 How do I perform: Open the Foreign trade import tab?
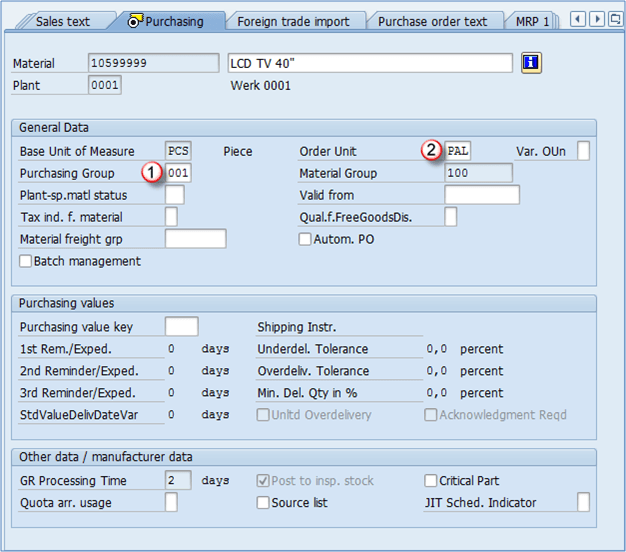pos(293,21)
